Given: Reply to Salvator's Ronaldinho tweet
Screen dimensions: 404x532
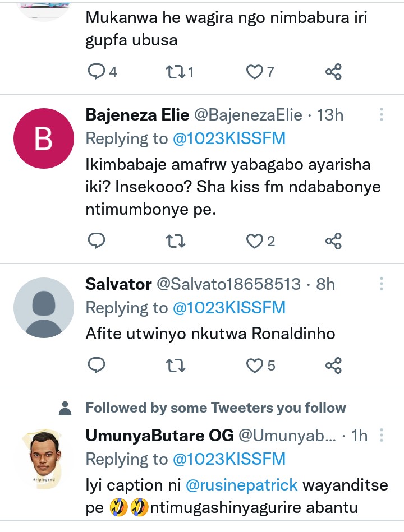Looking at the screenshot, I should point(97,366).
